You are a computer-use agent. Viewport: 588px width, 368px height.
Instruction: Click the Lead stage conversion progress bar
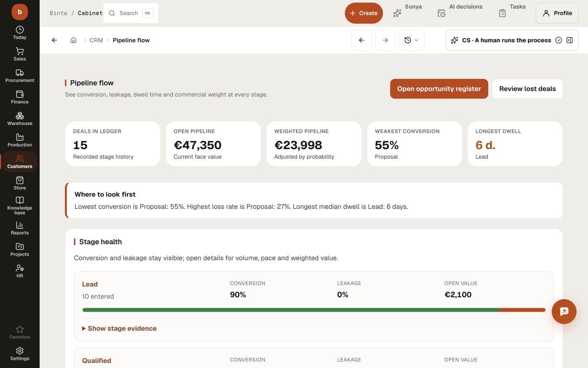(x=314, y=310)
